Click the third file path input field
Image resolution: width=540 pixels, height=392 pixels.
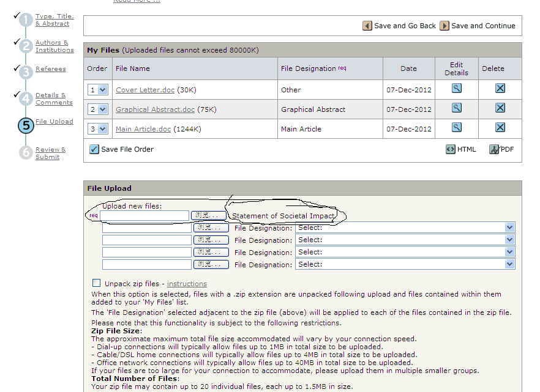(147, 240)
